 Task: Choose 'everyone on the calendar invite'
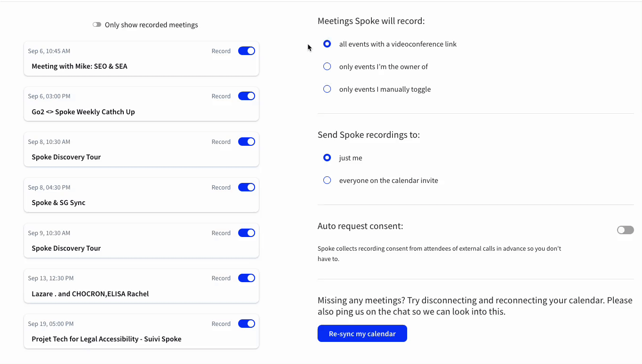327,180
